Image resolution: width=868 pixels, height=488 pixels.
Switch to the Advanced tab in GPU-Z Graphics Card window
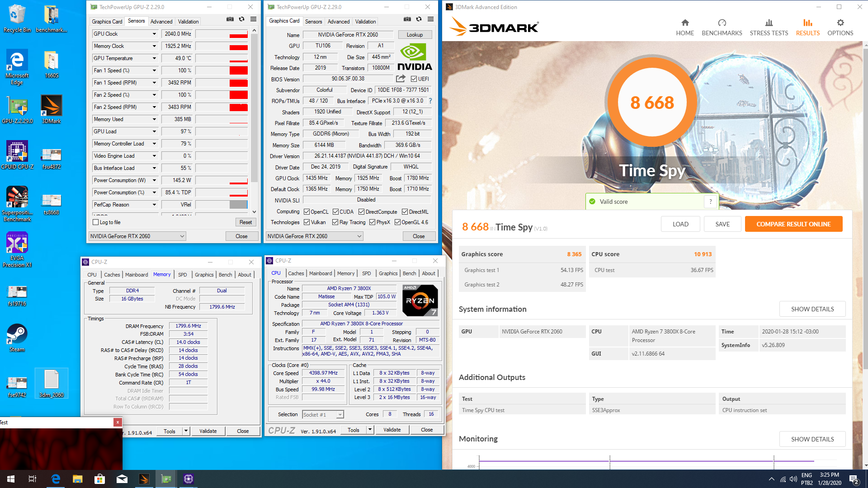339,21
